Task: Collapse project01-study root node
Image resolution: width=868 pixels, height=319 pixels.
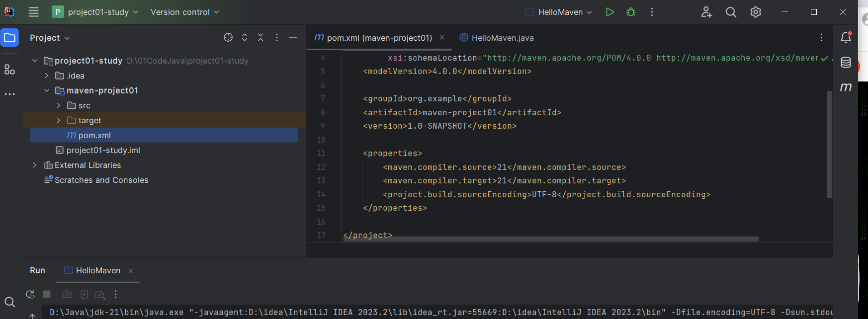Action: tap(35, 61)
